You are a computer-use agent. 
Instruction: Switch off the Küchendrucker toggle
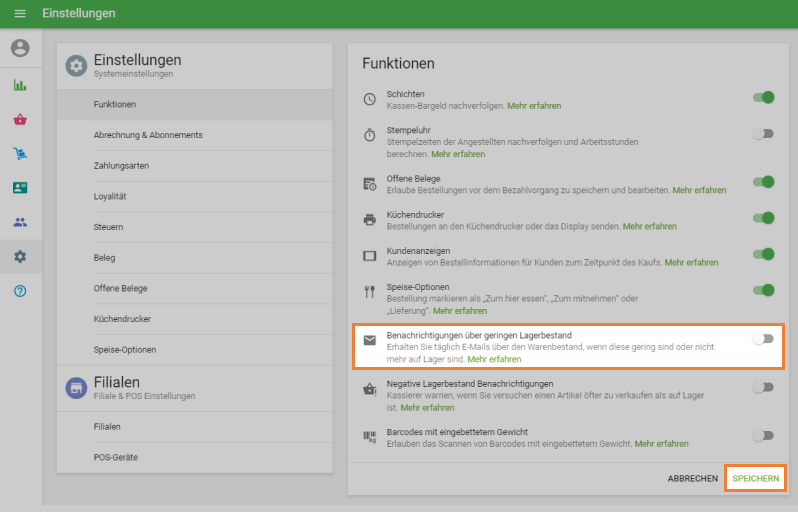click(764, 218)
